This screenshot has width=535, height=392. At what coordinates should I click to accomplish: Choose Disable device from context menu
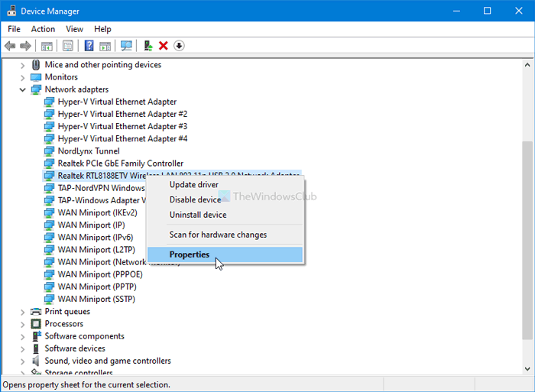225,199
